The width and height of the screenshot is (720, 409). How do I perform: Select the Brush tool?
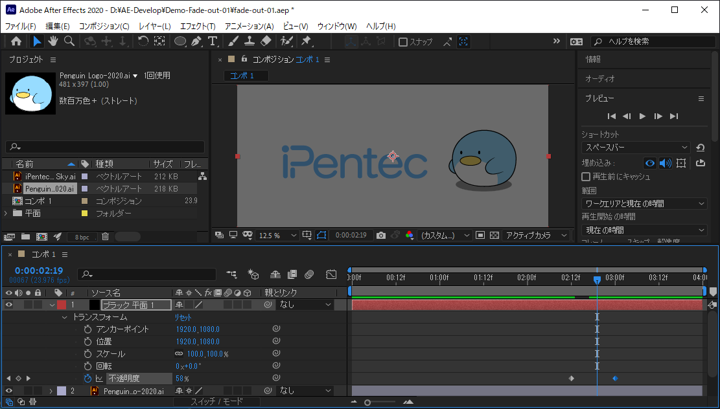[233, 42]
